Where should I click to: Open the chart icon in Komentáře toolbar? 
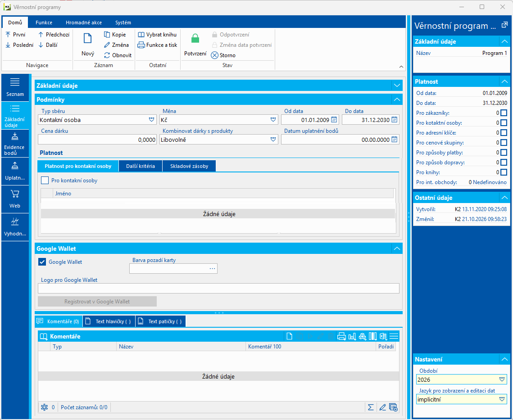pos(352,336)
